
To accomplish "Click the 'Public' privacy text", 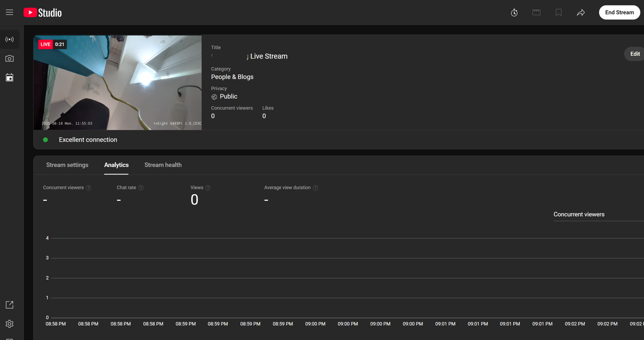I will [x=228, y=97].
